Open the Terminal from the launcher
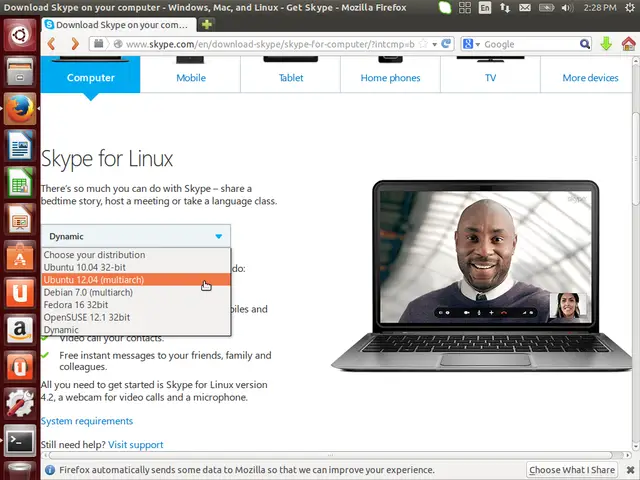The image size is (640, 480). click(x=20, y=441)
